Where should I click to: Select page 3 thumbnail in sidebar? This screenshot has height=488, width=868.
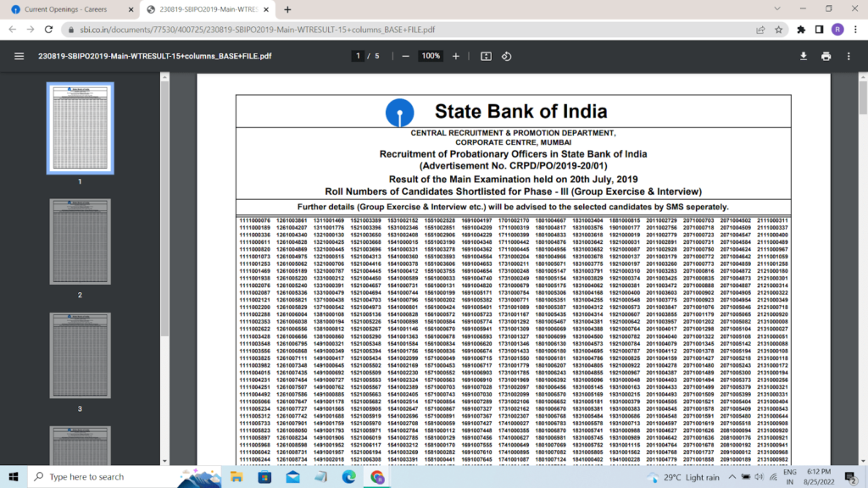point(80,359)
